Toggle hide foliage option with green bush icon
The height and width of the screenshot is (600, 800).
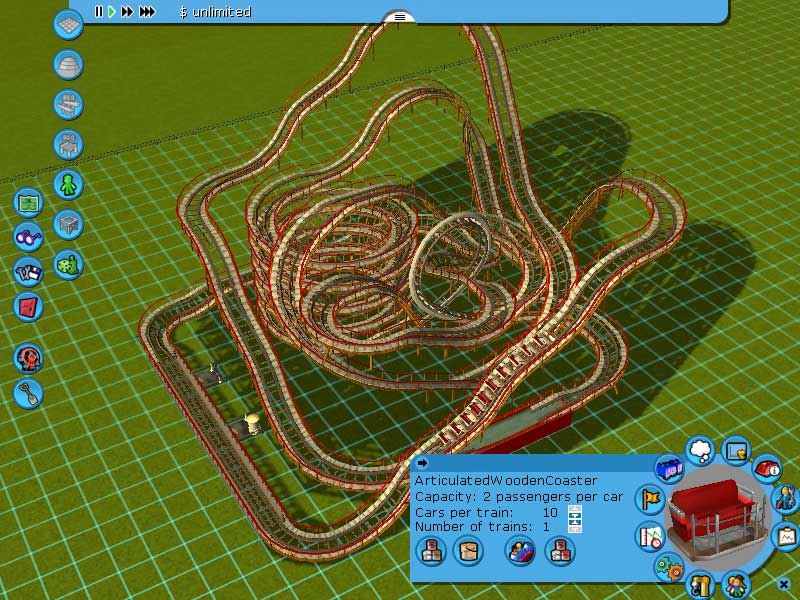coord(68,264)
